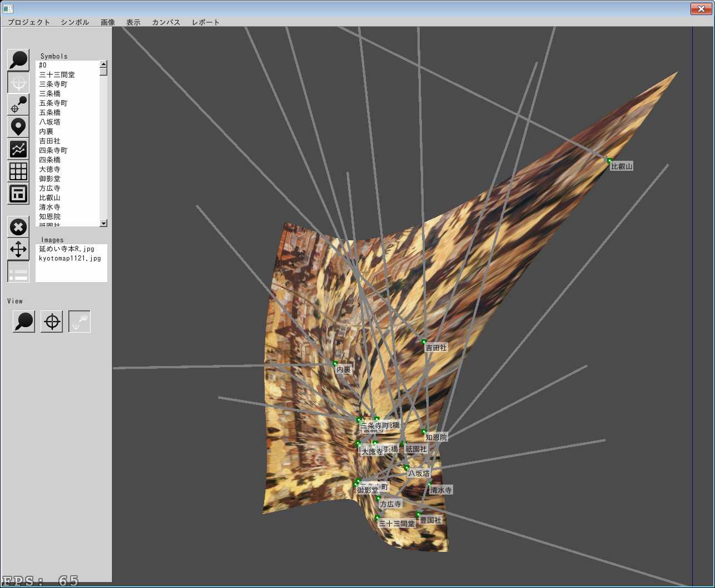Select the crosshair-to-bubble link tool in toolbar
Image resolution: width=715 pixels, height=588 pixels.
[x=18, y=105]
